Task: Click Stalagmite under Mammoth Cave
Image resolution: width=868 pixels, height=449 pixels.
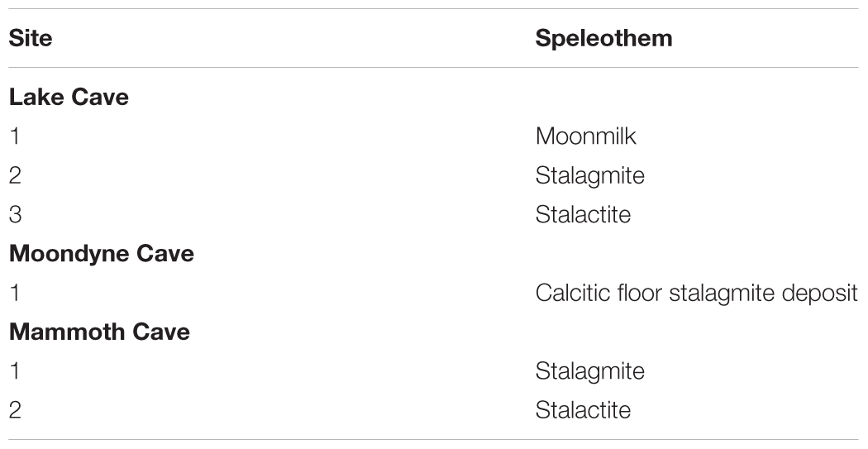Action: pyautogui.click(x=589, y=371)
